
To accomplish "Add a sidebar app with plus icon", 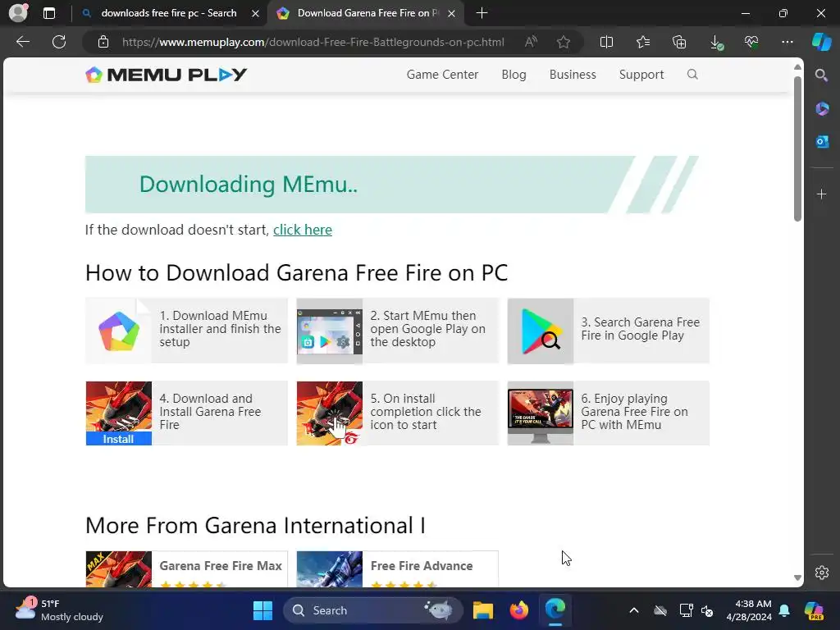I will click(x=822, y=194).
